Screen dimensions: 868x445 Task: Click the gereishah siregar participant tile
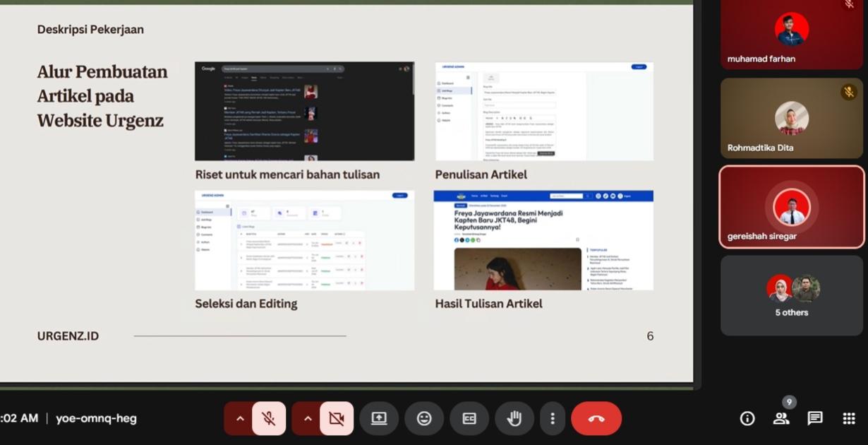[792, 207]
